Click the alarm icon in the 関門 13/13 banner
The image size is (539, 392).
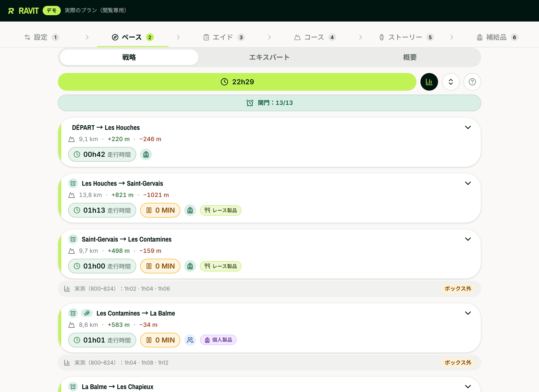pos(250,103)
